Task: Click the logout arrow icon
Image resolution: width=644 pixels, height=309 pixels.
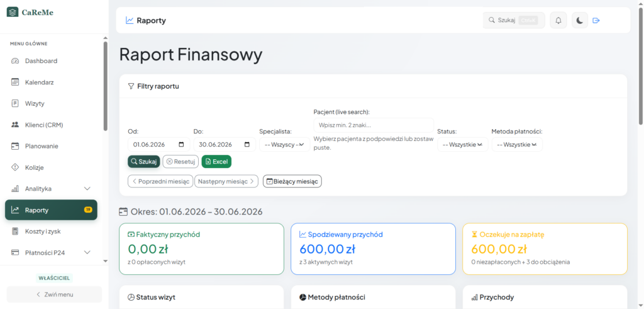Action: pyautogui.click(x=596, y=20)
